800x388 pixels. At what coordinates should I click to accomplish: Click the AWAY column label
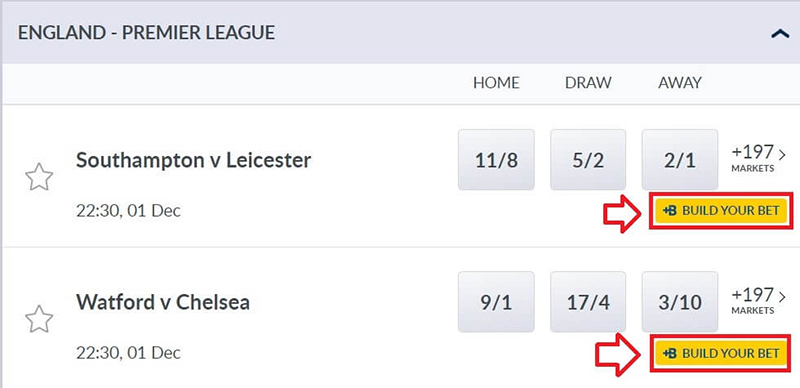(x=680, y=83)
